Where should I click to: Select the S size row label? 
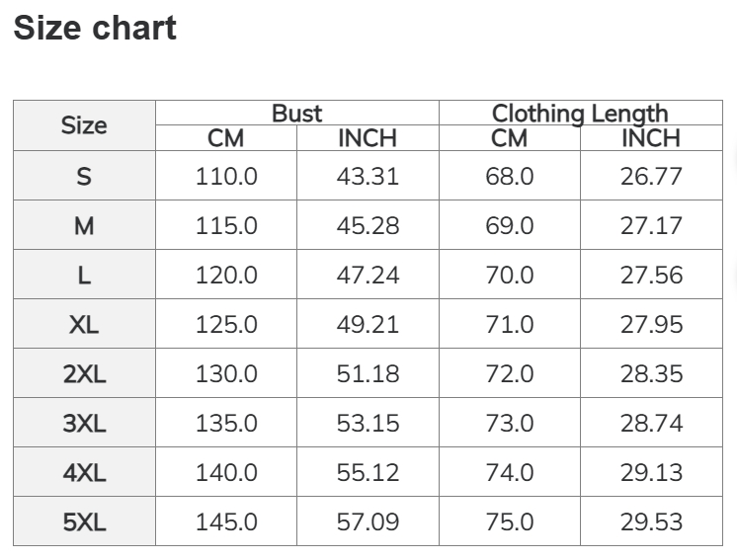tap(84, 177)
